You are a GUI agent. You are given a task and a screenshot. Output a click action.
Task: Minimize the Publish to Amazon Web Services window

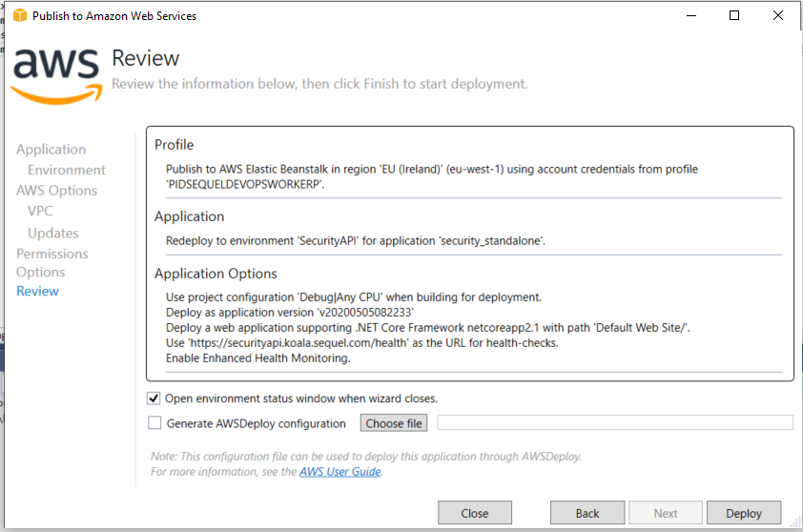pos(690,15)
